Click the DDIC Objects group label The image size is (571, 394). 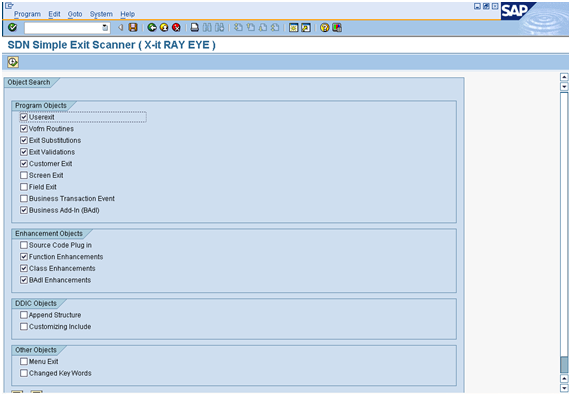(x=36, y=303)
